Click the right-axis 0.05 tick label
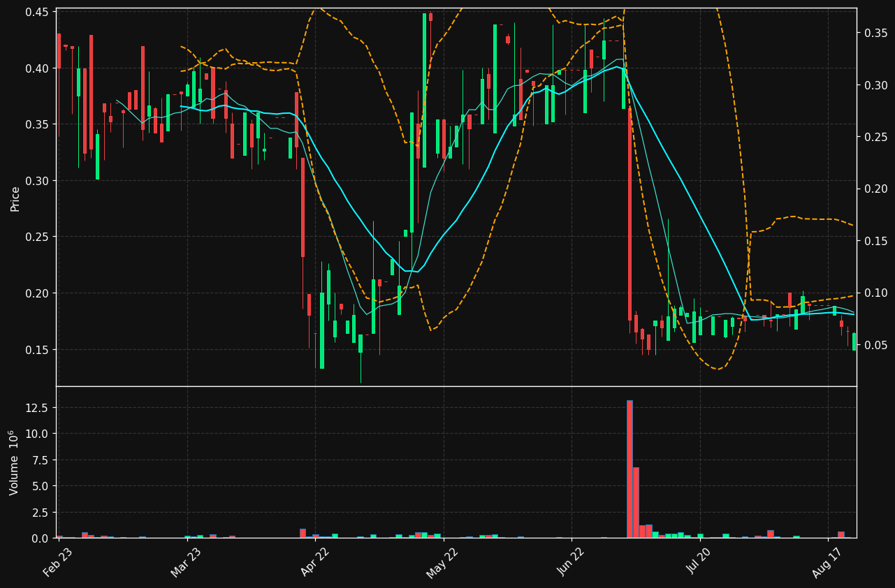 [875, 345]
